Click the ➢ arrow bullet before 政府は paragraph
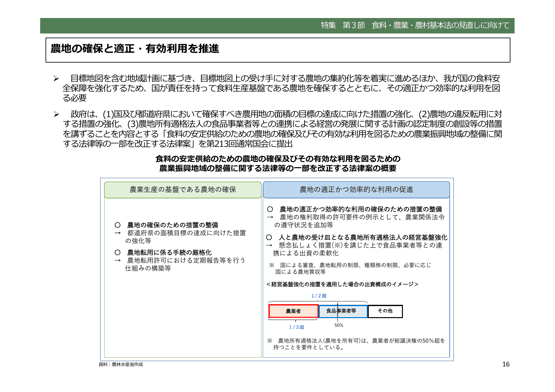The image size is (555, 392). pos(57,114)
